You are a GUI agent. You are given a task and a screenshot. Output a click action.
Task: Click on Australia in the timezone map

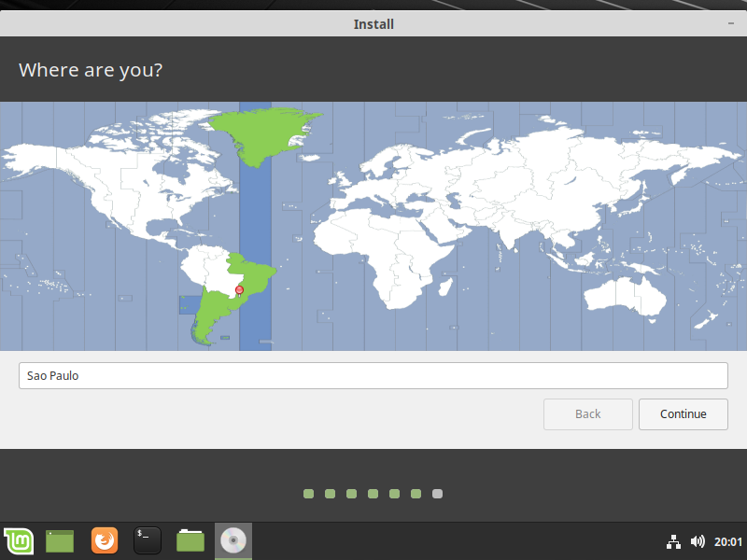coord(625,296)
